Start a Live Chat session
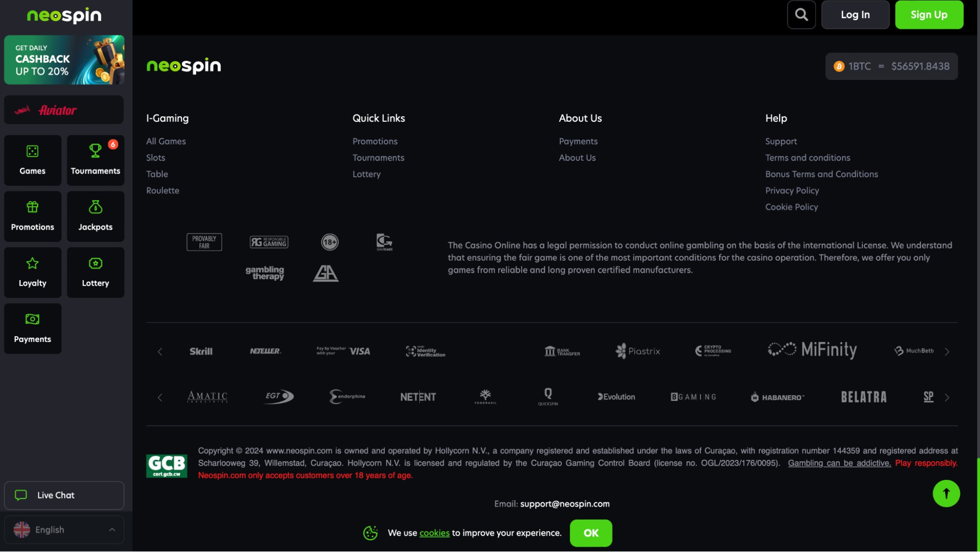Viewport: 980px width, 552px height. (x=64, y=496)
